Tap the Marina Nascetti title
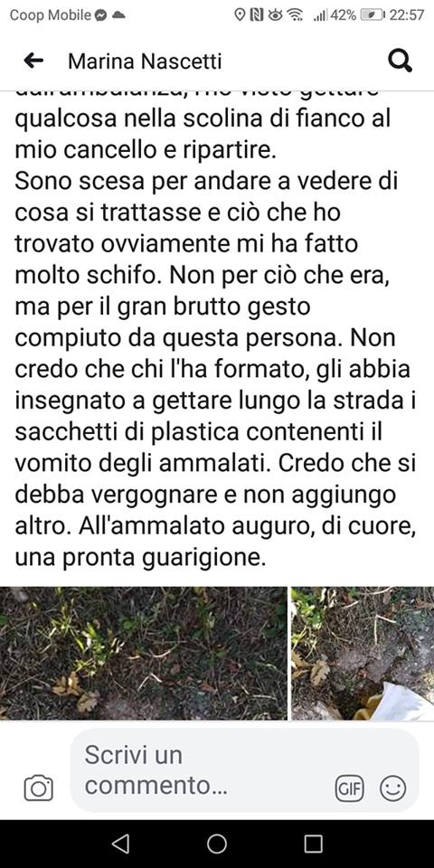The height and width of the screenshot is (868, 434). pos(145,61)
